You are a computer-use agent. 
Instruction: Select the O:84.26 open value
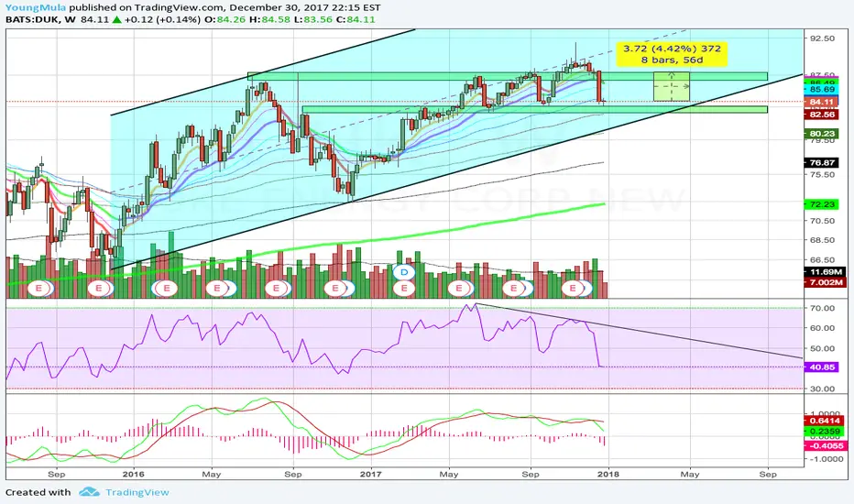tap(224, 19)
